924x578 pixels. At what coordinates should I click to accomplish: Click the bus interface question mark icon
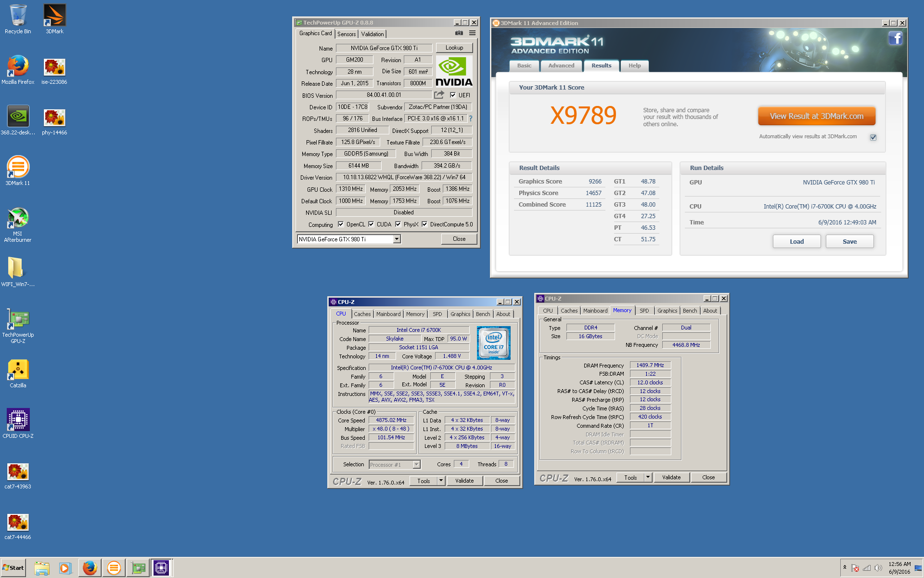point(471,118)
